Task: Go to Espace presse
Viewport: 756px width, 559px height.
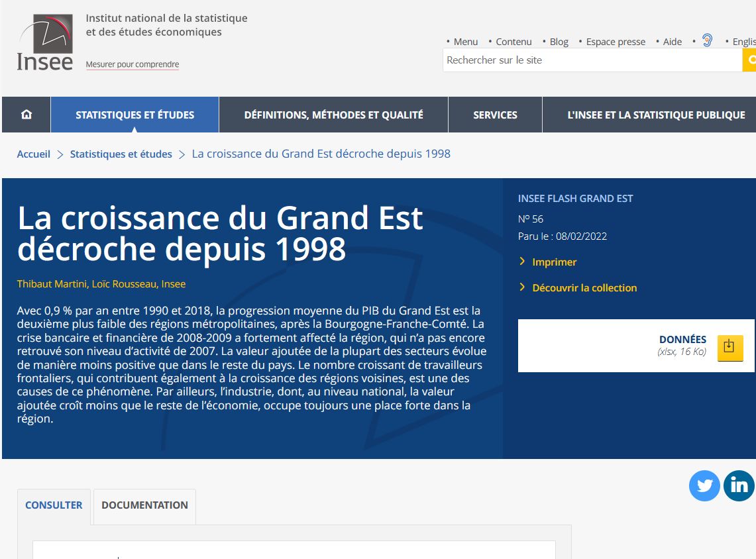Action: pos(616,42)
